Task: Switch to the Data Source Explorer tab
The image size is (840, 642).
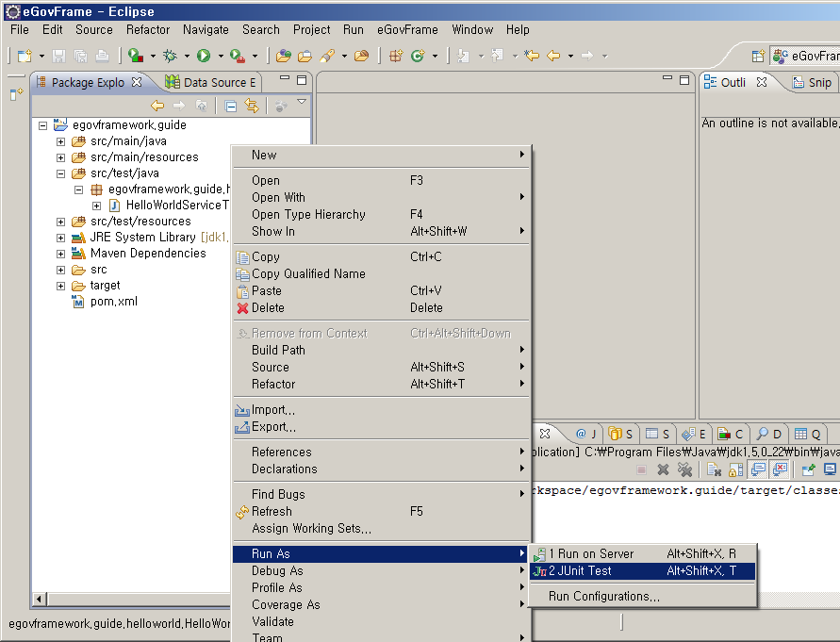Action: click(211, 82)
